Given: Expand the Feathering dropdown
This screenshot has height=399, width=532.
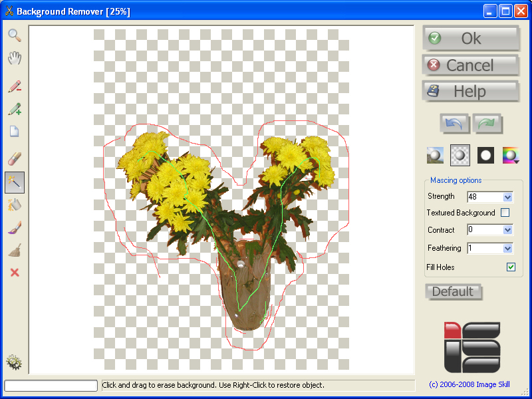Looking at the screenshot, I should (508, 247).
